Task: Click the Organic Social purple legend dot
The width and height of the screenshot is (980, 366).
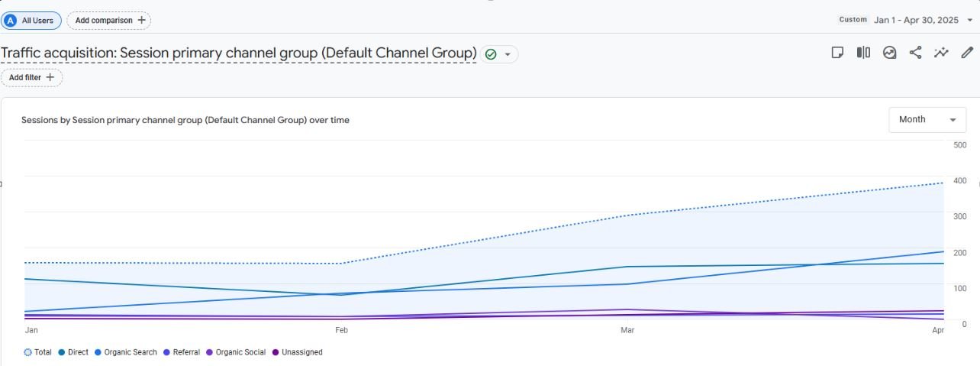Action: pos(209,352)
